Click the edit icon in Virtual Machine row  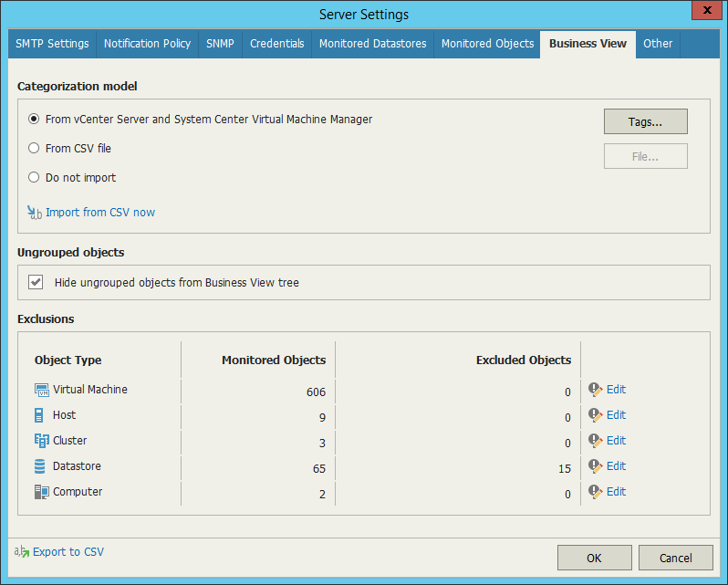pos(595,390)
